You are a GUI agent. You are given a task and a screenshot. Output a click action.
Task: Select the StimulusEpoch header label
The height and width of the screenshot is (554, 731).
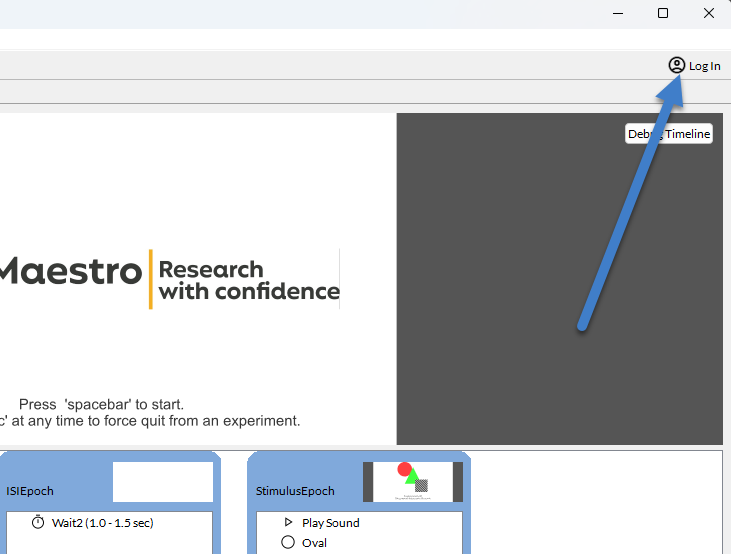coord(295,491)
